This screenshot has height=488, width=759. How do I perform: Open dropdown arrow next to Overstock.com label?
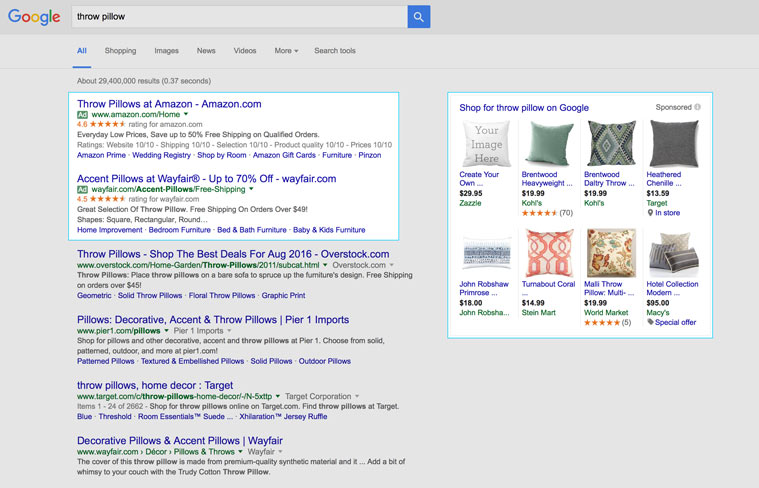coord(392,265)
